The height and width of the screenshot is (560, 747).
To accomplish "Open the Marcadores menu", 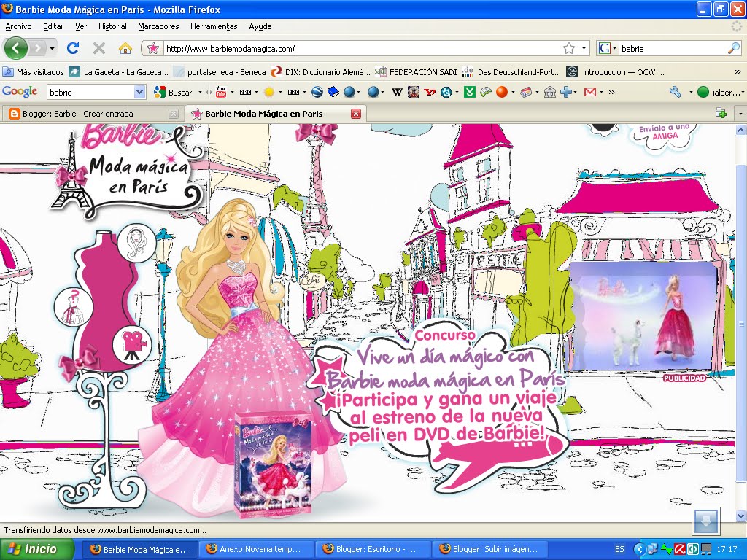I will click(x=158, y=26).
